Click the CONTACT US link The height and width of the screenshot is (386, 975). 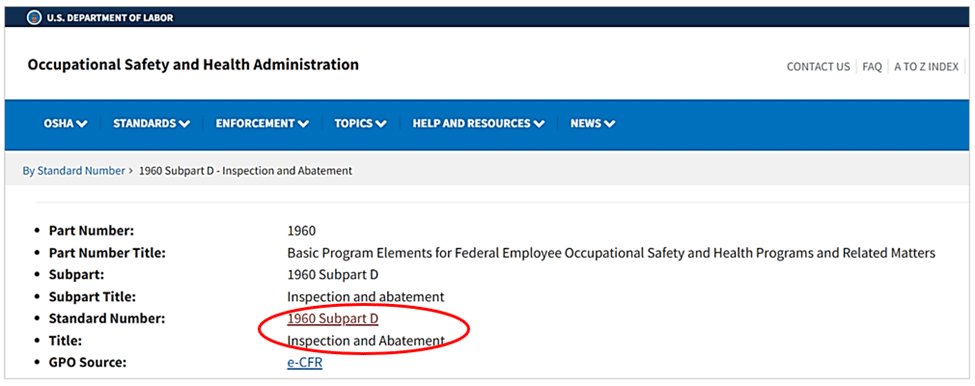pyautogui.click(x=818, y=67)
